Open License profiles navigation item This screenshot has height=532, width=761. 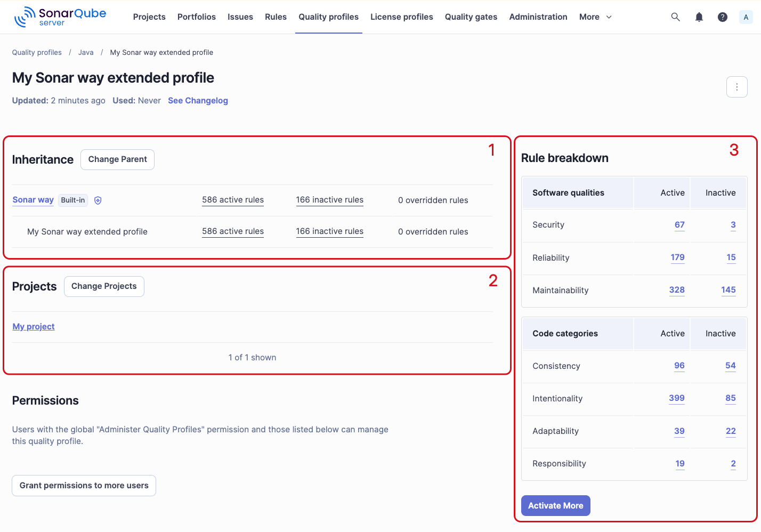402,17
